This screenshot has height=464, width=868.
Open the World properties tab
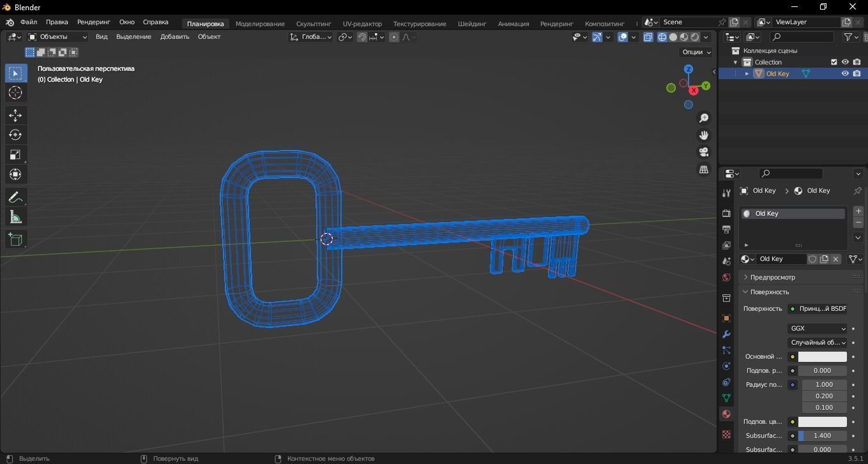tap(726, 278)
